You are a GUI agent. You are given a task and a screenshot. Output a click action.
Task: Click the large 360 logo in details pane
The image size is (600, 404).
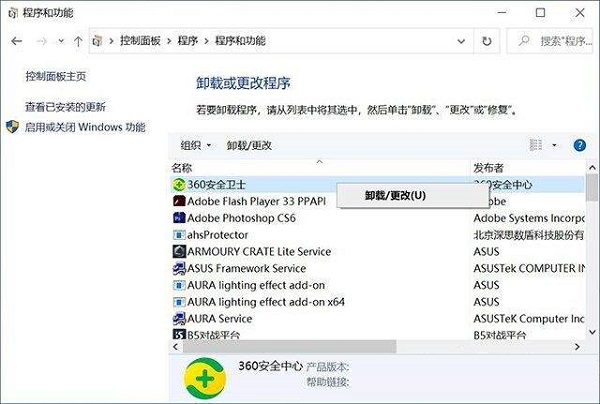pos(205,378)
